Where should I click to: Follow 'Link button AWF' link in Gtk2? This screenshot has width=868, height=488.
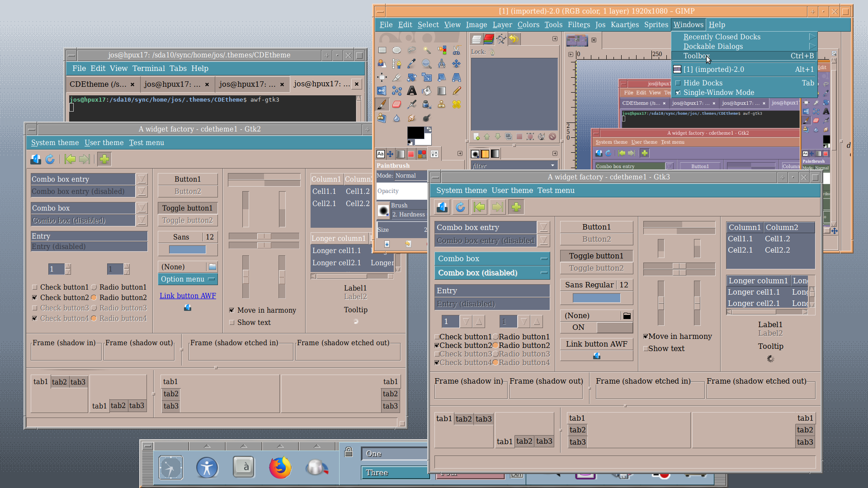(x=188, y=296)
